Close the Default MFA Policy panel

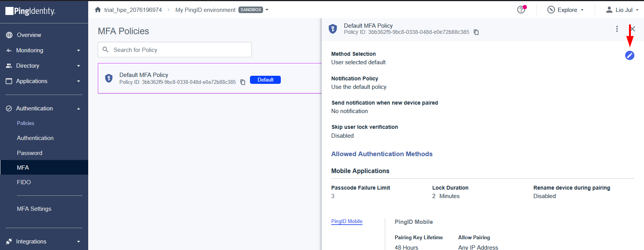click(632, 29)
